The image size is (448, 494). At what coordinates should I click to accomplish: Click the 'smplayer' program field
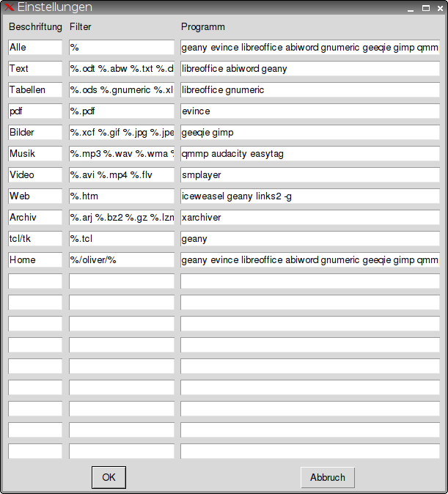310,175
